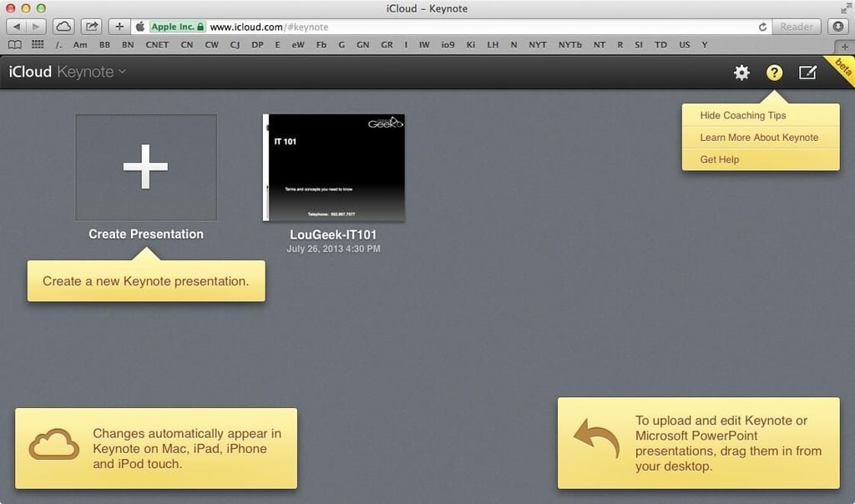Choose Learn More About Keynote
This screenshot has height=504, width=855.
(x=761, y=138)
